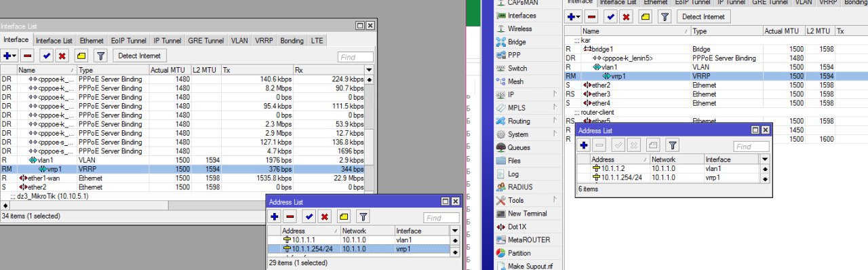Comment button in left Address List toolbar

pyautogui.click(x=344, y=217)
